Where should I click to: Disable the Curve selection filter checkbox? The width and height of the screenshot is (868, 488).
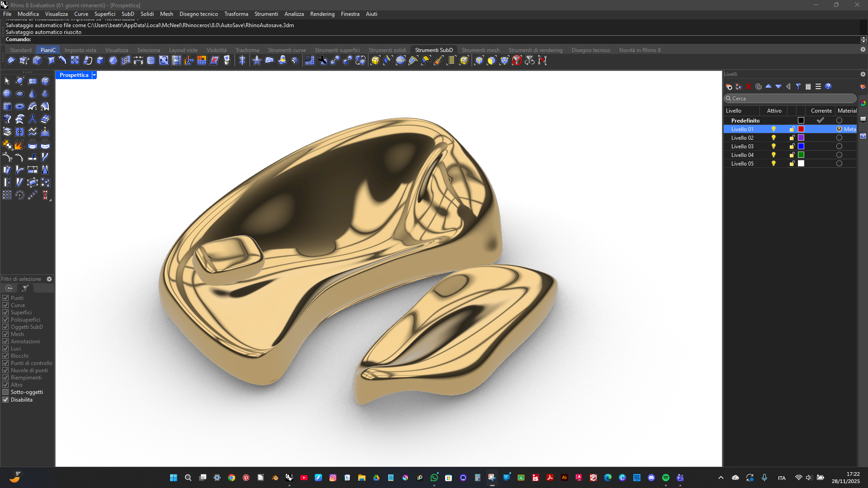pos(6,305)
